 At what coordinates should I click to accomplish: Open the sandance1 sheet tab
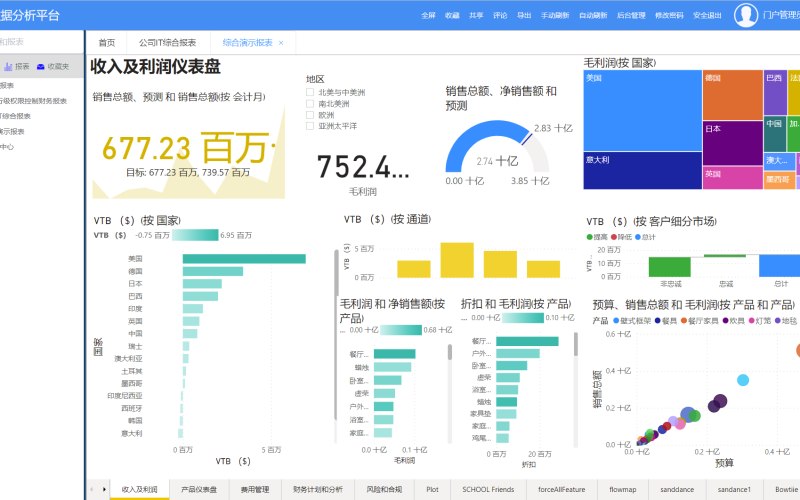coord(734,489)
